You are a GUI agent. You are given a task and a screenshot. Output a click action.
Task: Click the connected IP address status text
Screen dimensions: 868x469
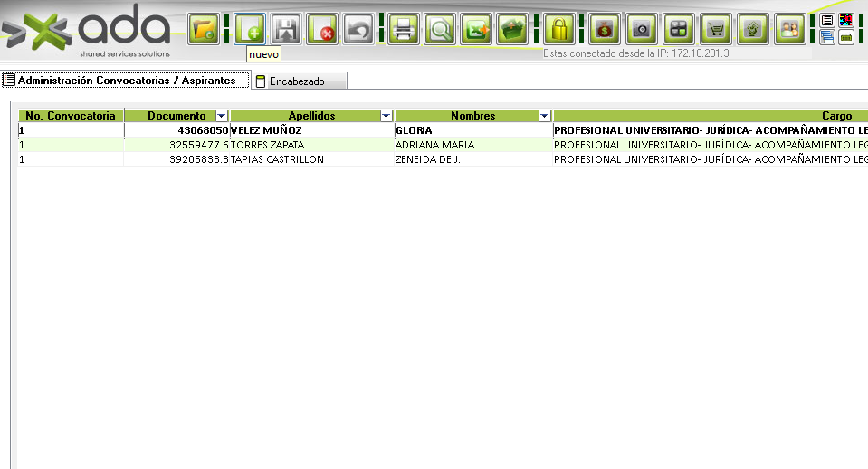pos(635,53)
